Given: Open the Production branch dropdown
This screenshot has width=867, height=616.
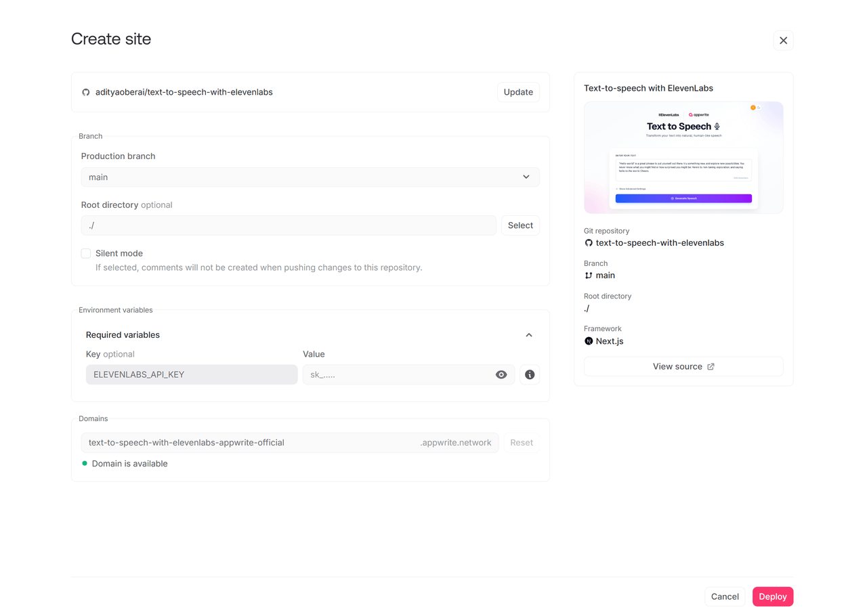Looking at the screenshot, I should point(310,177).
